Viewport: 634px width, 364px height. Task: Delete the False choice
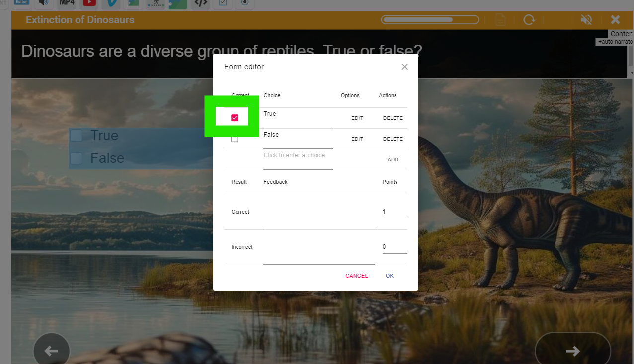393,139
